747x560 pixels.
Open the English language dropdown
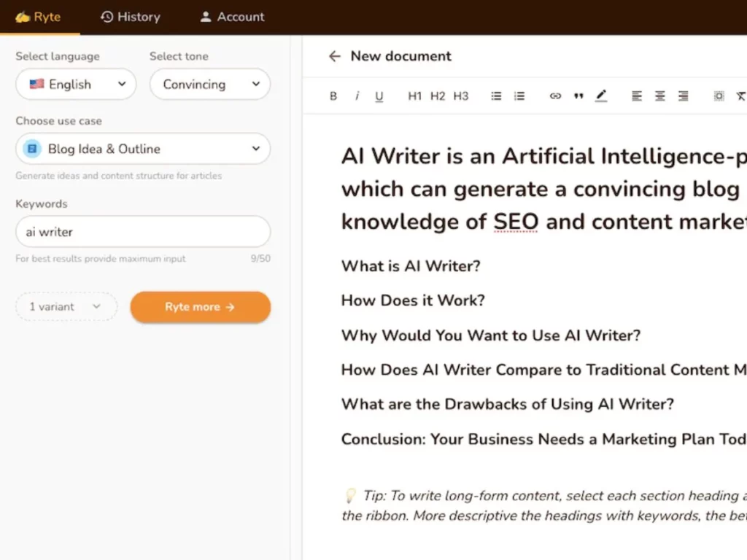click(76, 85)
